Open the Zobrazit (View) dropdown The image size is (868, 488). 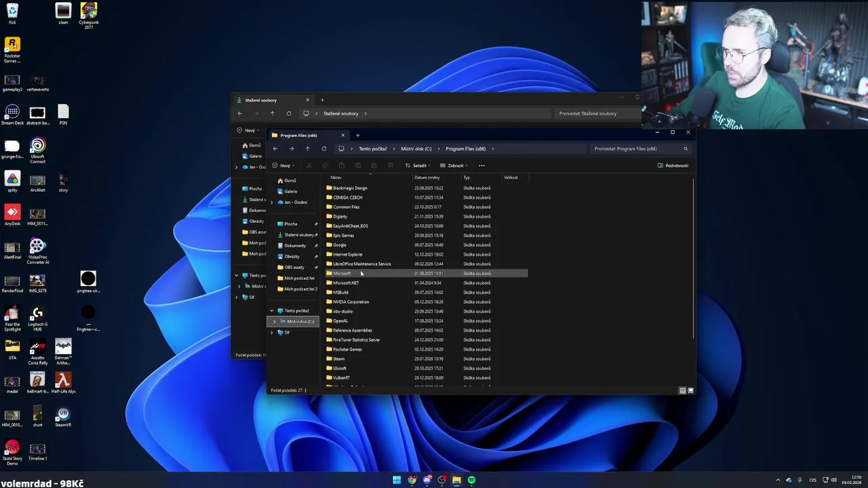[454, 165]
